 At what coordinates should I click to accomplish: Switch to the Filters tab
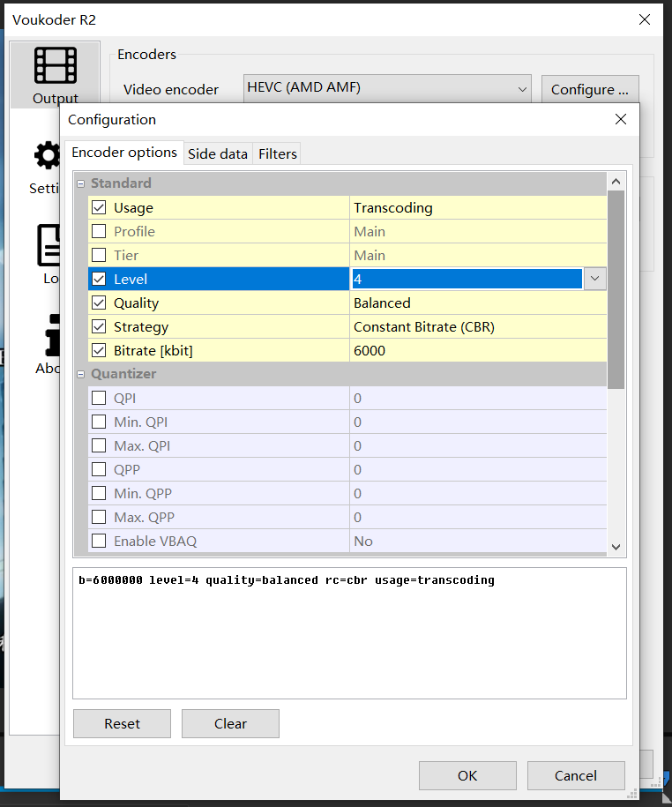click(x=278, y=153)
